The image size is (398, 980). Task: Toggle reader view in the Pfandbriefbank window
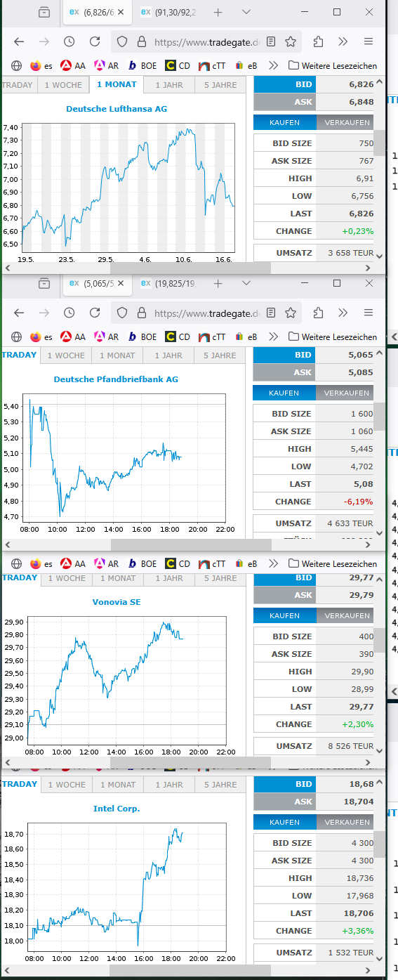tap(271, 313)
